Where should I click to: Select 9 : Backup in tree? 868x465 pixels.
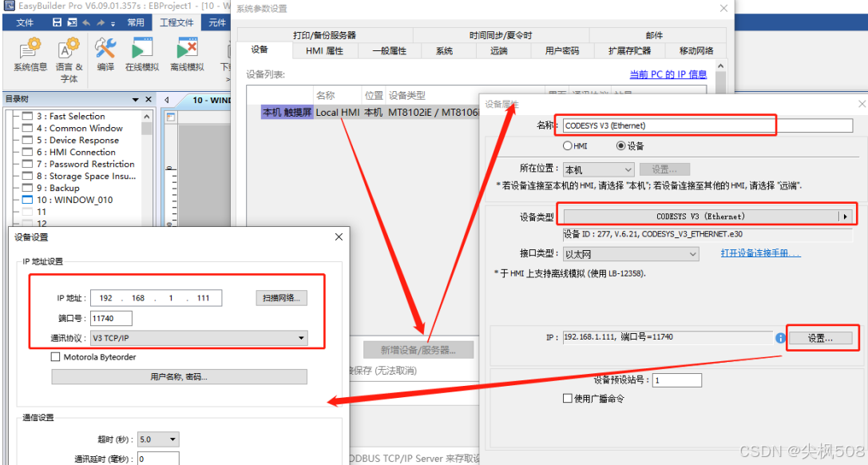pyautogui.click(x=58, y=189)
